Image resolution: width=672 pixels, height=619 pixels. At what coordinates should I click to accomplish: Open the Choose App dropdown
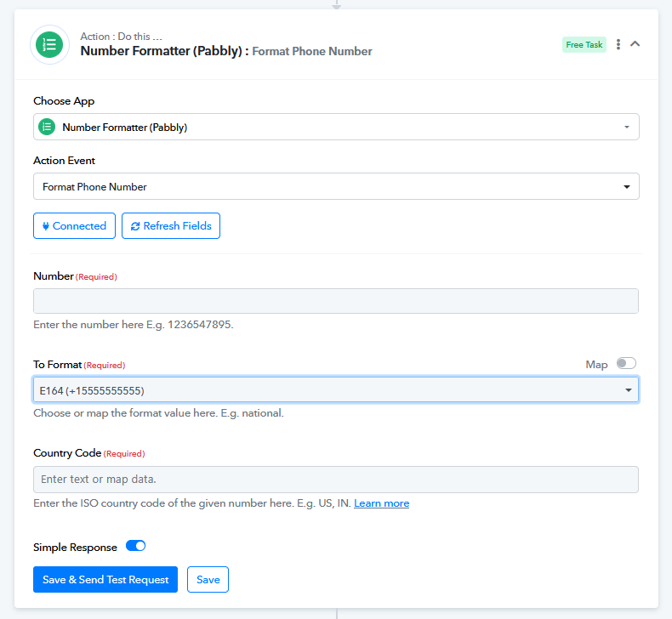coord(336,127)
